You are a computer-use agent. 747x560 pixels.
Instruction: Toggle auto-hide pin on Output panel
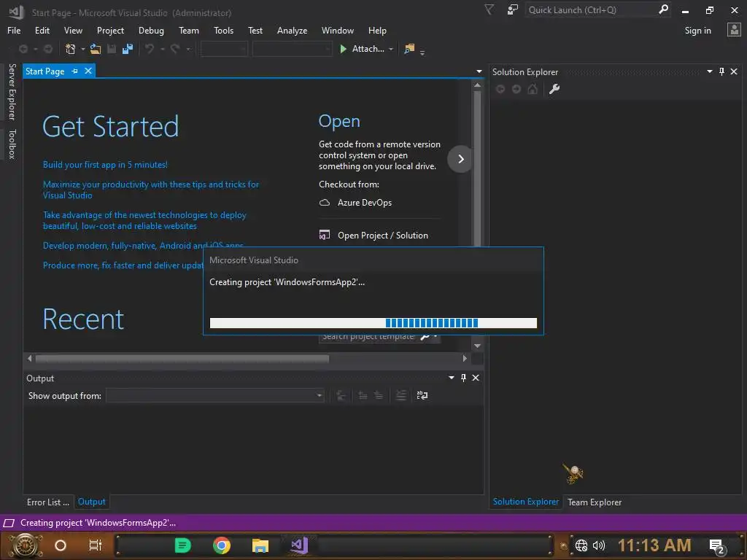[x=463, y=378]
